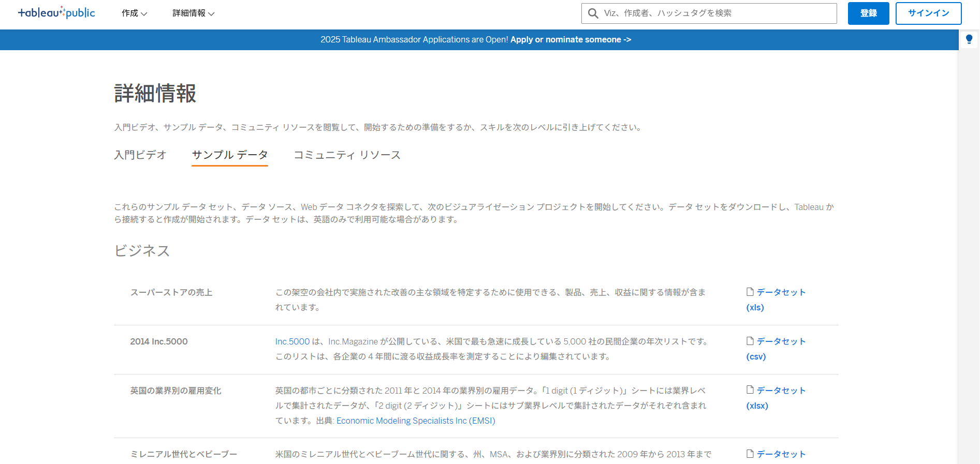This screenshot has height=464, width=980.
Task: Download 英国の雇用変化 データセット (xlsx) link
Action: pyautogui.click(x=776, y=398)
